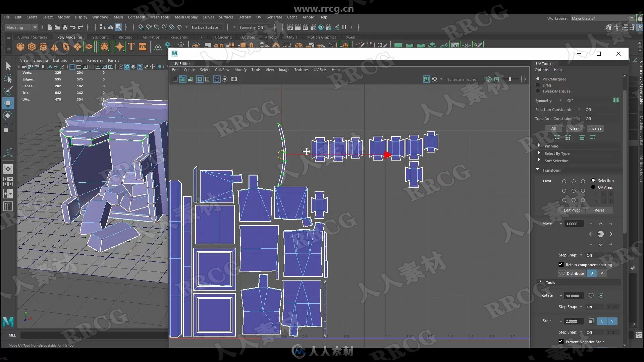Click the Inverse selection button

click(595, 128)
